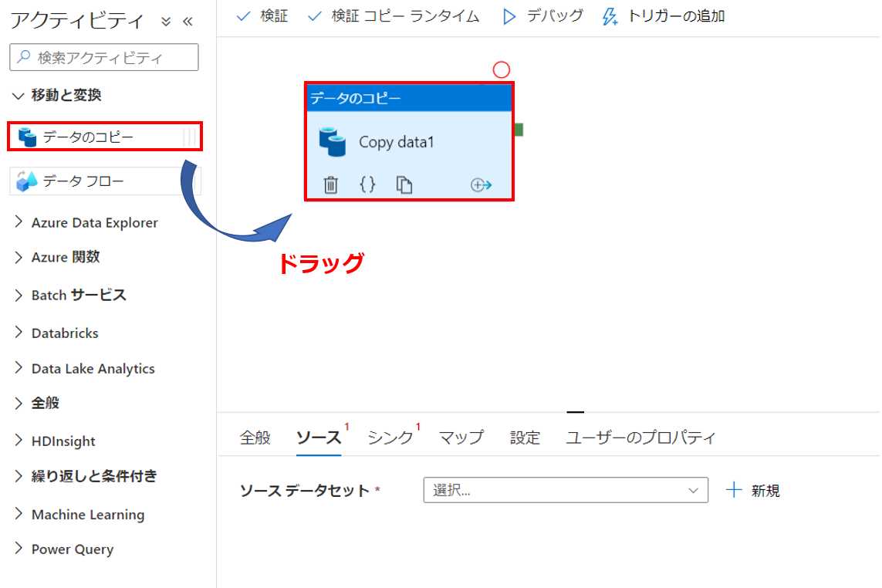
Task: Duplicate the activity via the clone icon
Action: (x=404, y=184)
